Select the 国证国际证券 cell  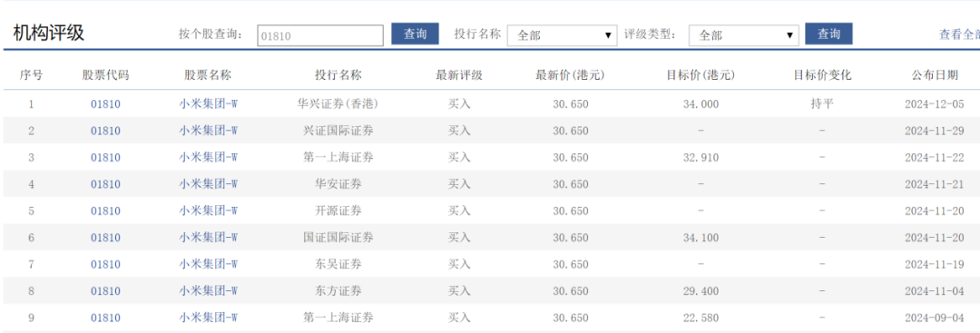click(338, 238)
